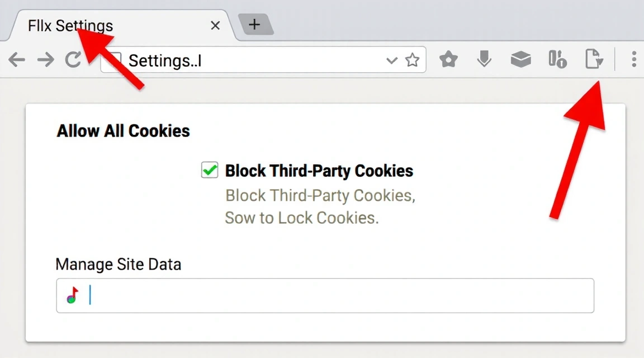Open the three-dot browser menu

click(x=633, y=59)
